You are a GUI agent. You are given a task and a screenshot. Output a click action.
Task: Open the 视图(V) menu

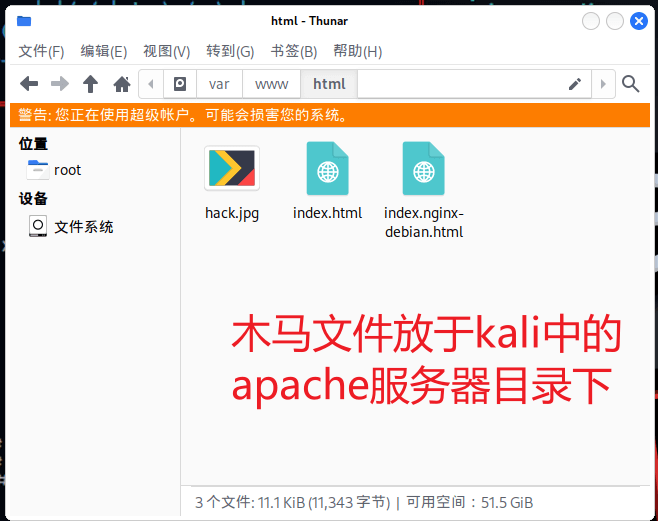(166, 51)
